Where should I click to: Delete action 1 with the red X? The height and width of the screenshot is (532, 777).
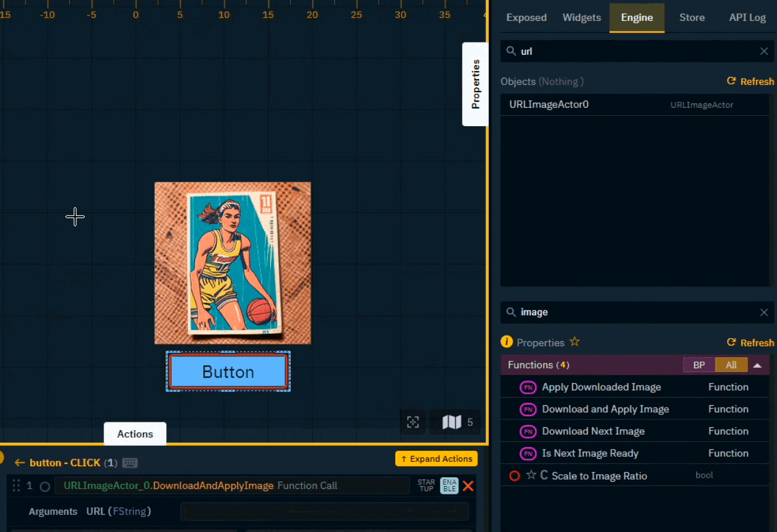(468, 486)
